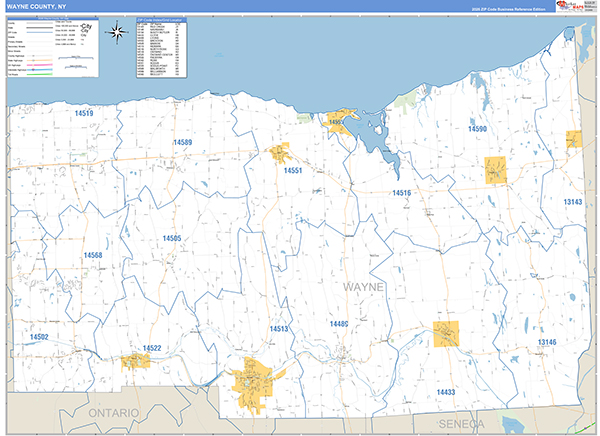Select ZIP code label 14590
This screenshot has height=436, width=600.
475,129
